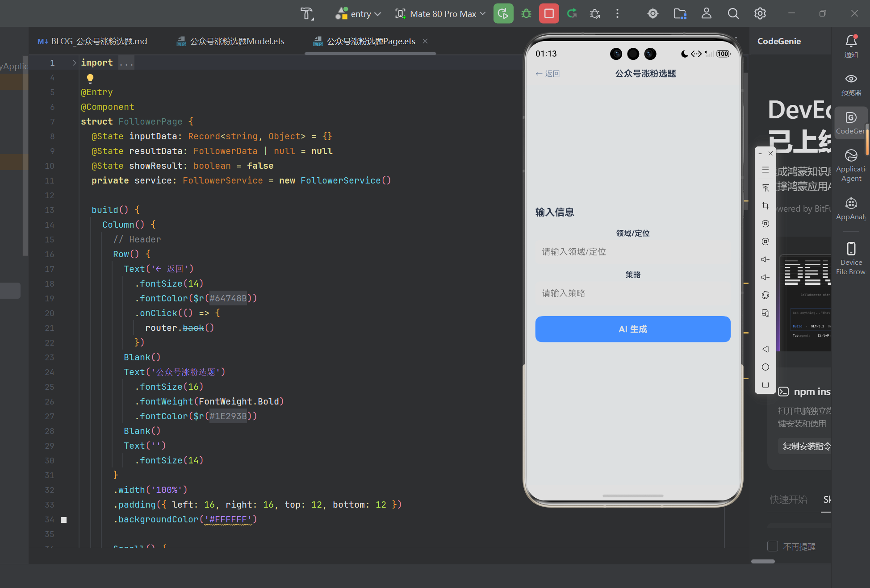Increase the emulator volume
This screenshot has height=588, width=870.
pos(765,259)
